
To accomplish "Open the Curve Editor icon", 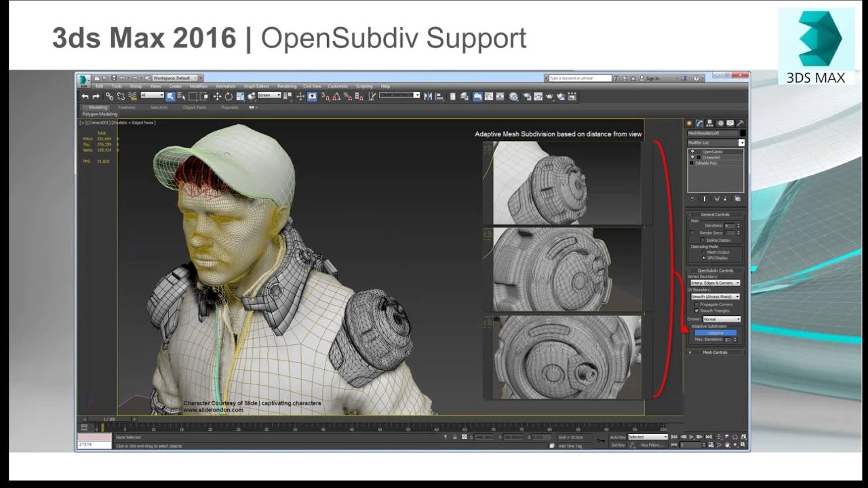I will pyautogui.click(x=489, y=96).
